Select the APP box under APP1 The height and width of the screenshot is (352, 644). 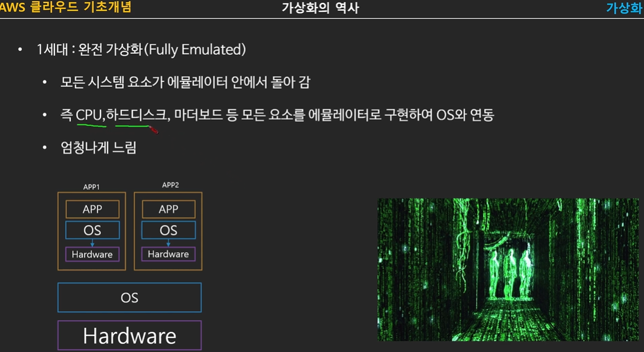(x=92, y=209)
